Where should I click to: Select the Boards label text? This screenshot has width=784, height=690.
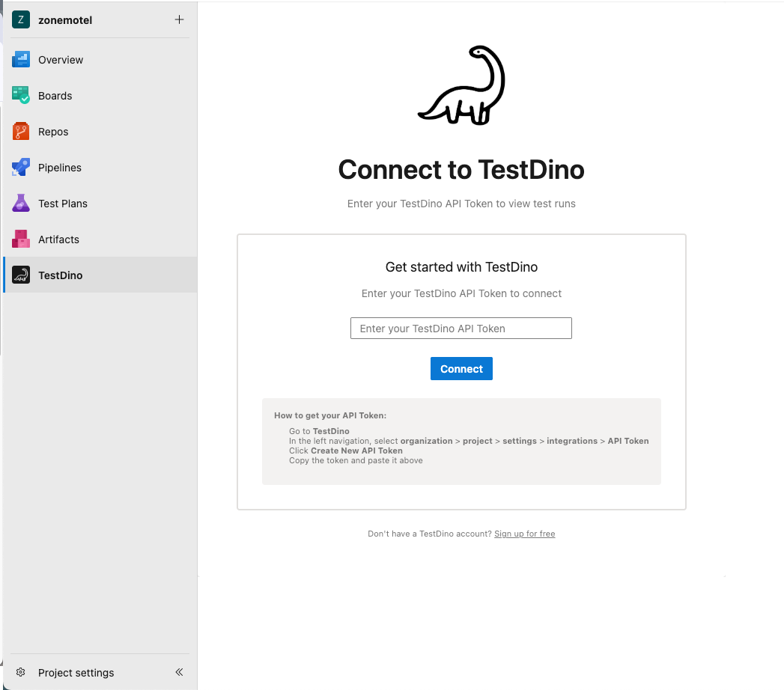tap(55, 95)
